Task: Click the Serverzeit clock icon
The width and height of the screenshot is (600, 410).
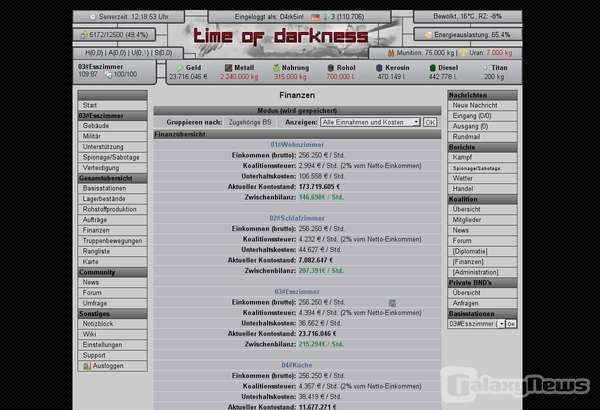Action: [x=93, y=17]
